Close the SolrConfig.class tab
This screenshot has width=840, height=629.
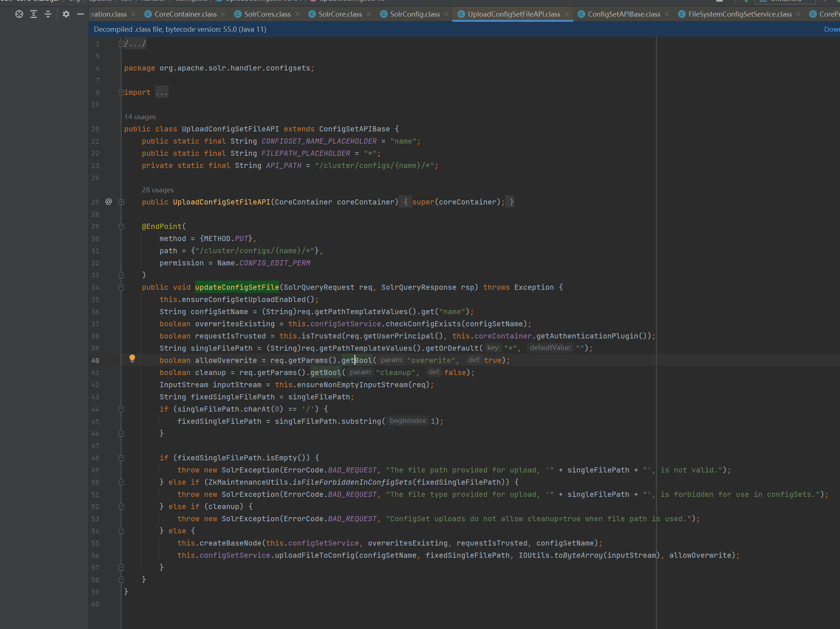click(x=446, y=14)
